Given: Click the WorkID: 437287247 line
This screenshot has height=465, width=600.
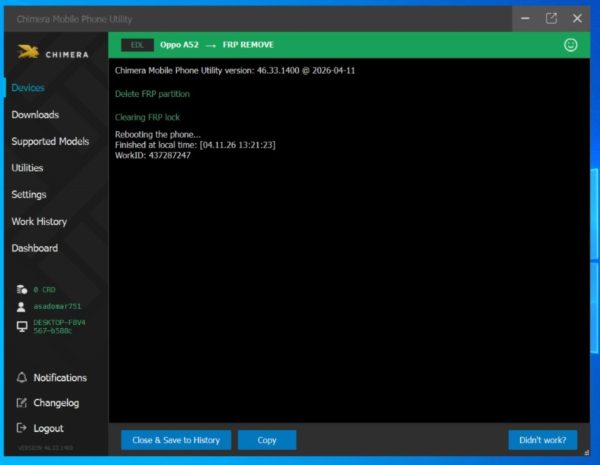Looking at the screenshot, I should coord(153,155).
